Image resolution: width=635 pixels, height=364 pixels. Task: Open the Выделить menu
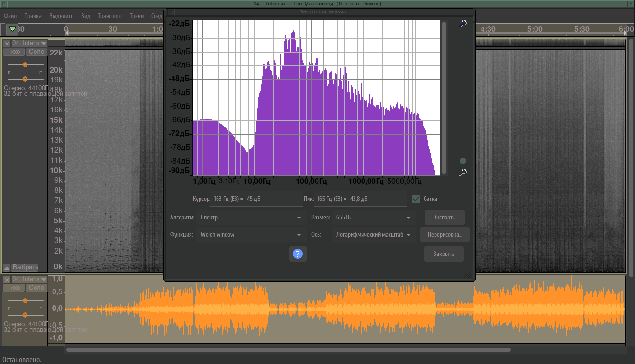tap(61, 16)
